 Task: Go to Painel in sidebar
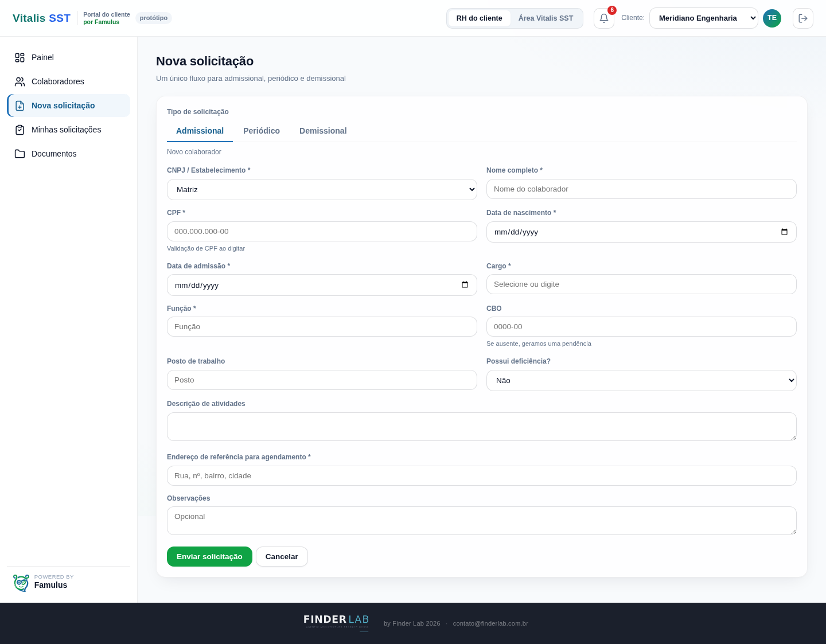pos(69,57)
